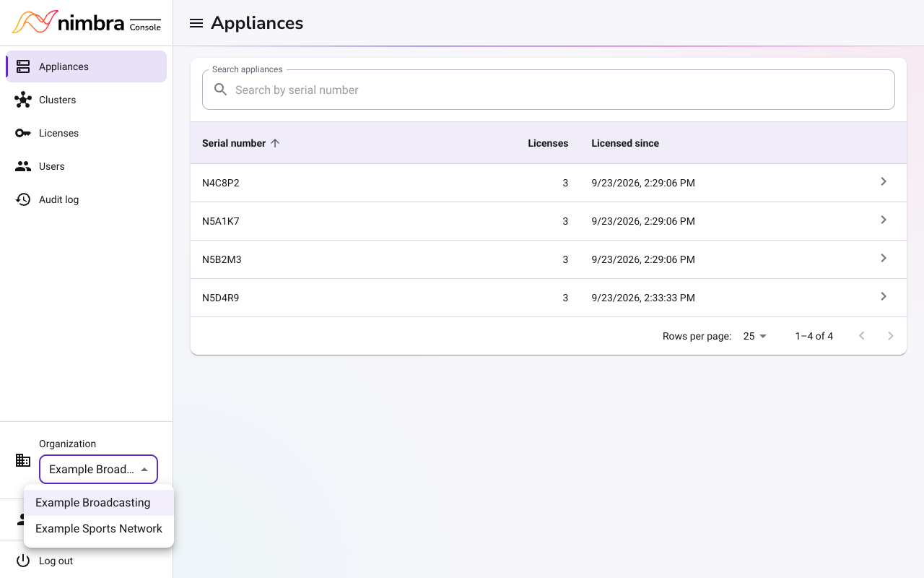
Task: Open the Rows per page dropdown
Action: pyautogui.click(x=755, y=336)
